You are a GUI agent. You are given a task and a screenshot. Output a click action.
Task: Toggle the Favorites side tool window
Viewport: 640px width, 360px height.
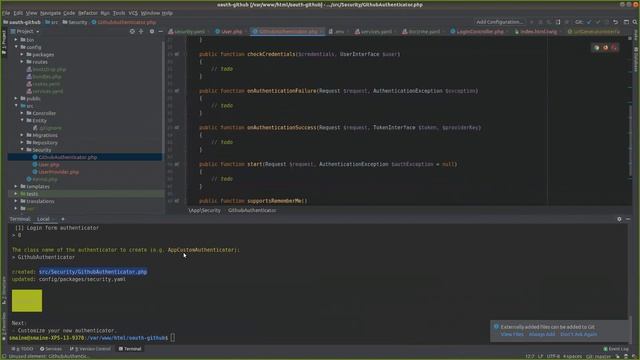(x=4, y=327)
